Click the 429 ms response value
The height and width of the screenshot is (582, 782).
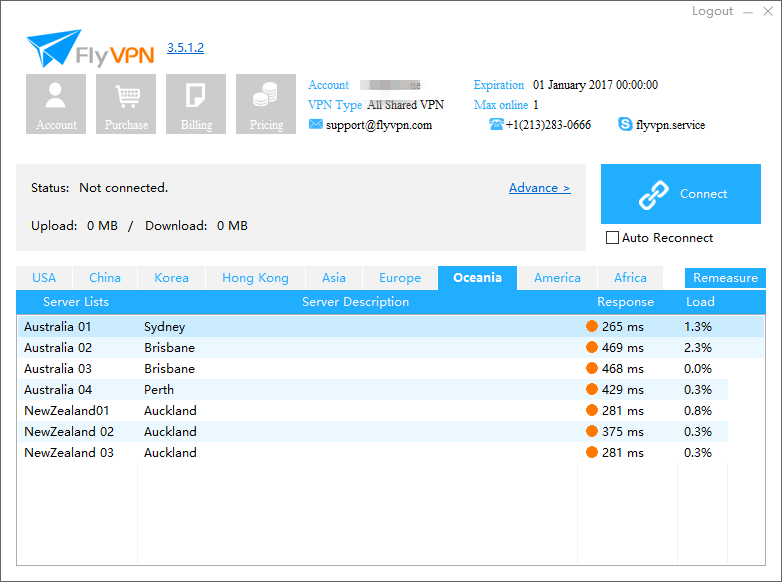622,389
